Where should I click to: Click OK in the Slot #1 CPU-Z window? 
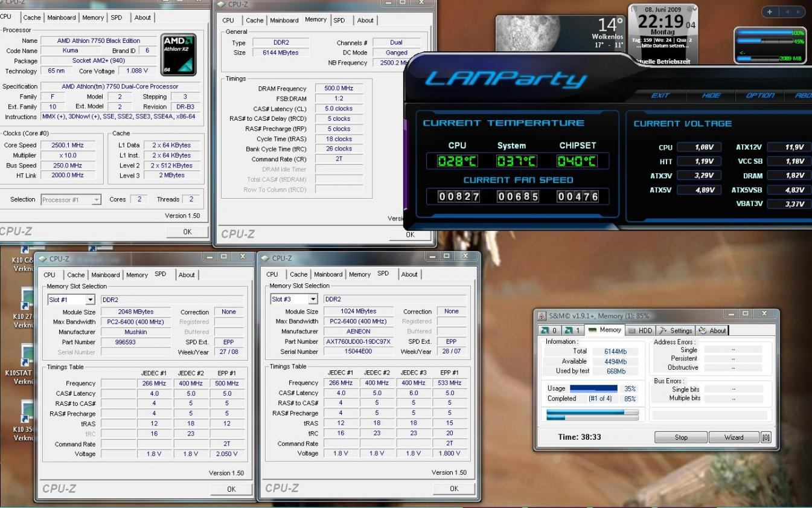(231, 489)
